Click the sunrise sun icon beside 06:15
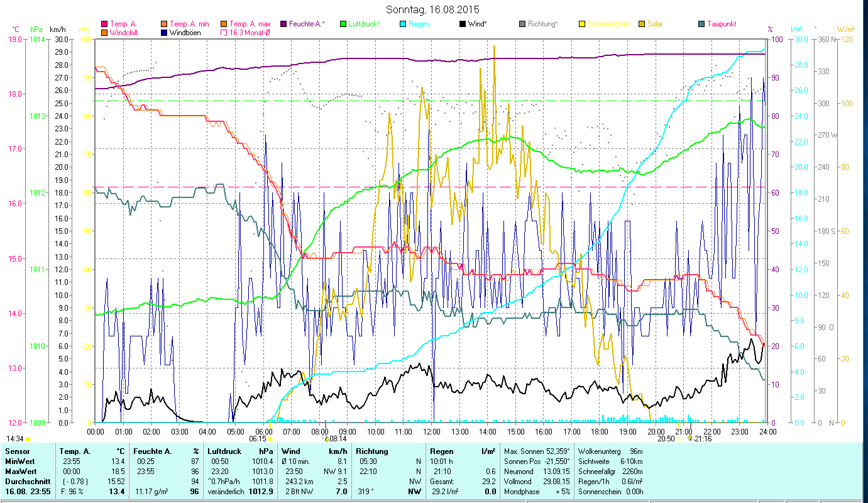 [x=271, y=439]
